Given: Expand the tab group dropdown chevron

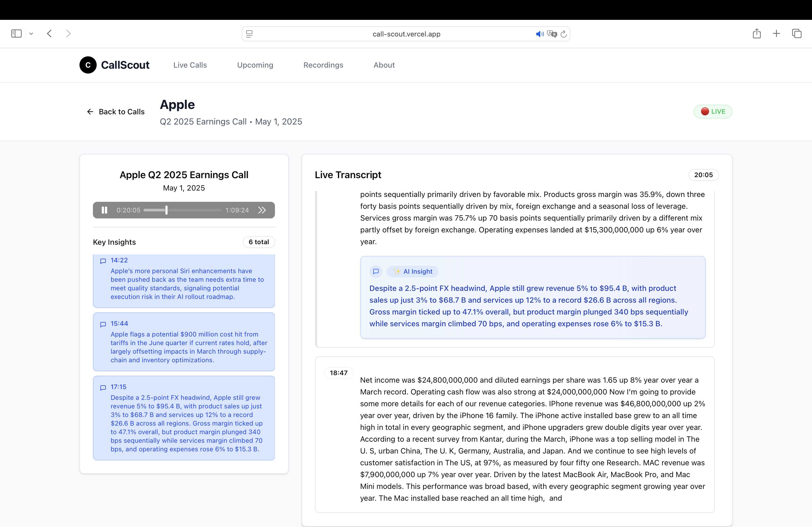Looking at the screenshot, I should (31, 33).
